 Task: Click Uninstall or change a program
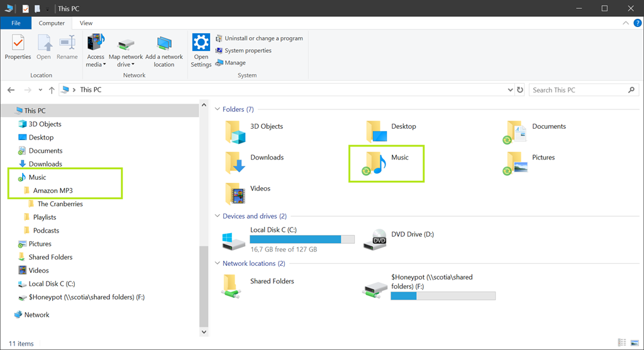[263, 38]
